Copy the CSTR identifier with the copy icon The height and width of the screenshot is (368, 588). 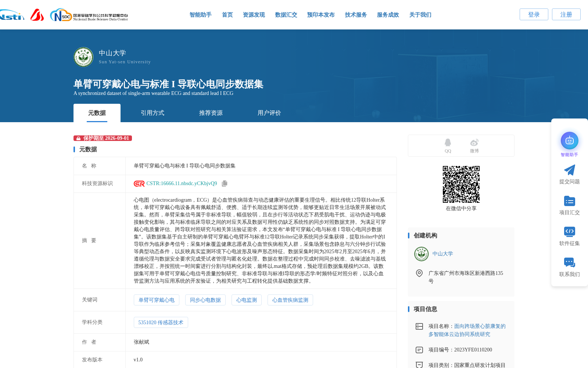(225, 183)
